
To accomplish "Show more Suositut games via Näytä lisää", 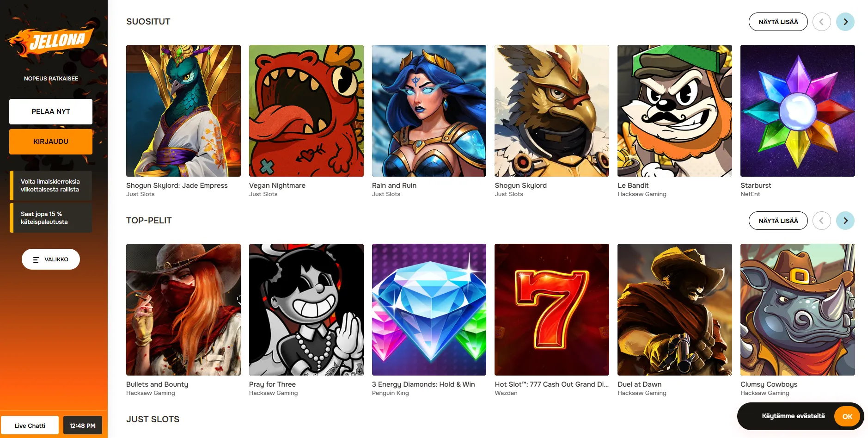I will (x=778, y=22).
